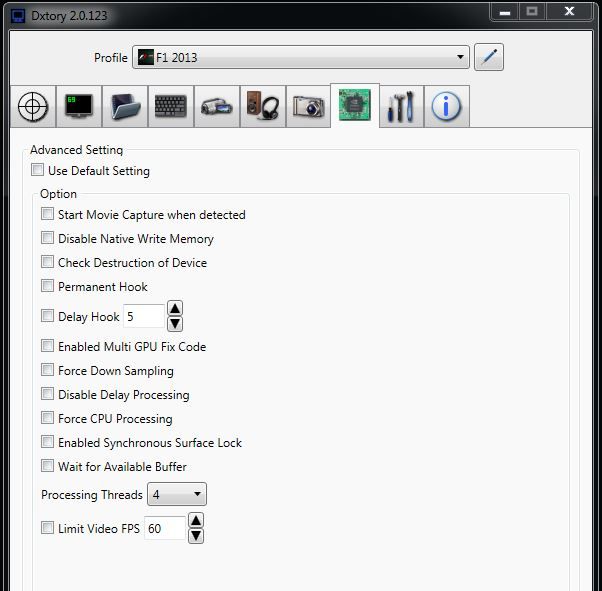Open the Screenshot camera tab

(309, 106)
